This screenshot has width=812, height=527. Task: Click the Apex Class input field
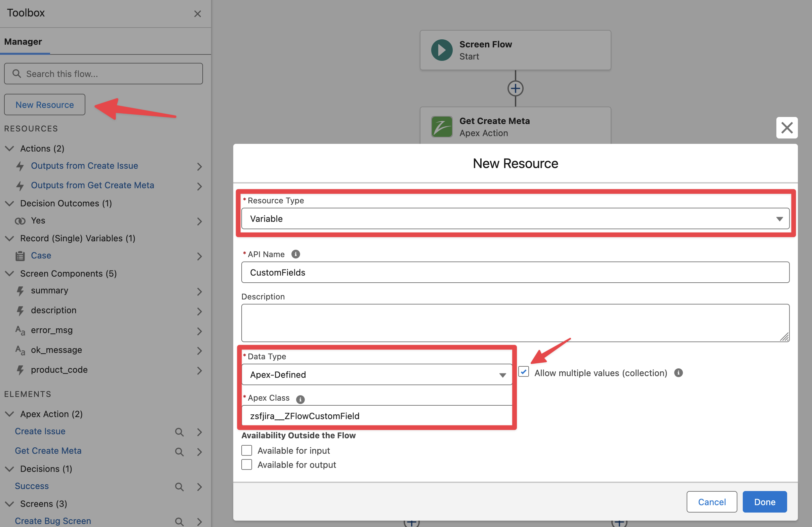pyautogui.click(x=377, y=416)
